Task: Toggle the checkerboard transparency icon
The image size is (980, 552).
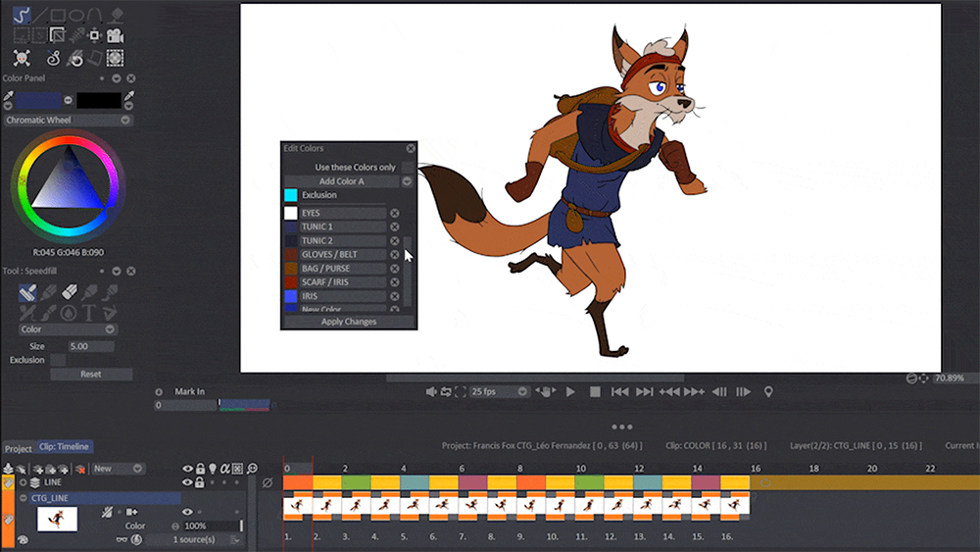Action: point(237,469)
